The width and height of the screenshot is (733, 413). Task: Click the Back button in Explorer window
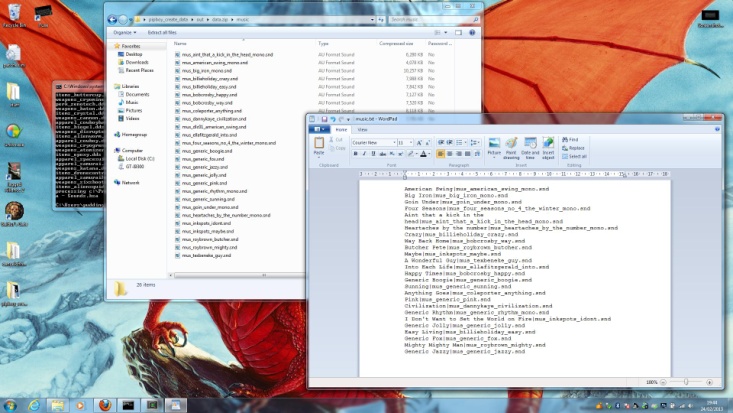tap(112, 20)
